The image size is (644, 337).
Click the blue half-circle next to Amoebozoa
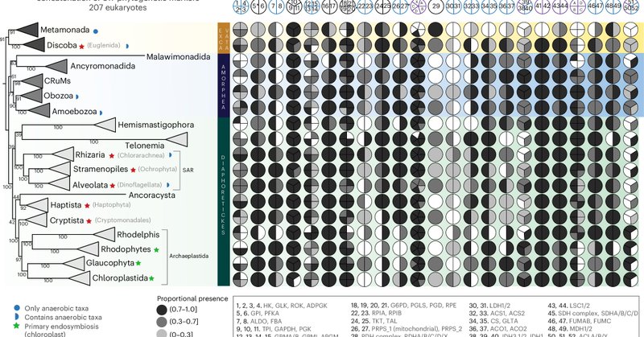[101, 113]
